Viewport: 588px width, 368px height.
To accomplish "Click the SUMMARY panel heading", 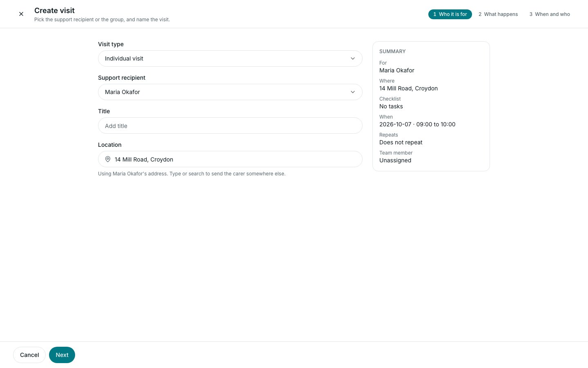I will [x=392, y=52].
